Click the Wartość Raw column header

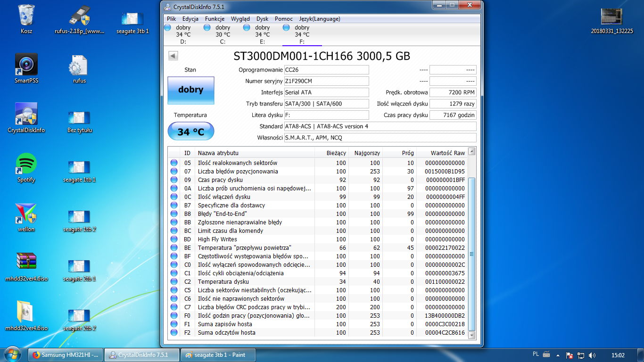[442, 153]
